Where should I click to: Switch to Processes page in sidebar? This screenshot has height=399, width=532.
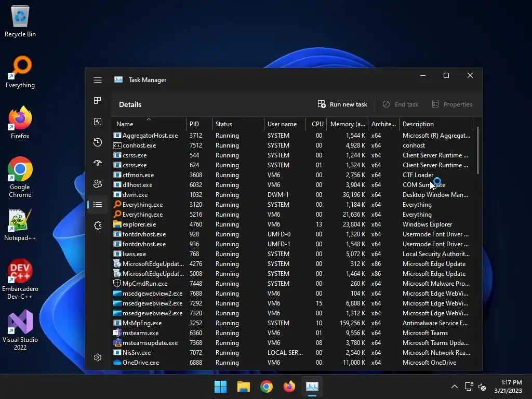click(98, 100)
